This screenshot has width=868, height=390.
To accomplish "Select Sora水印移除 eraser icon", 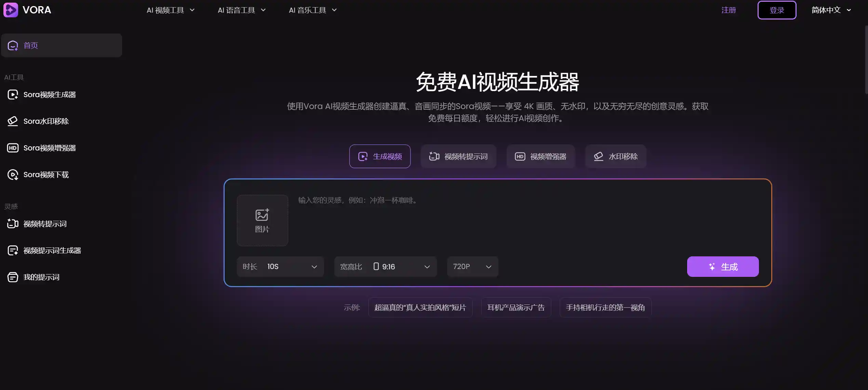I will (13, 121).
